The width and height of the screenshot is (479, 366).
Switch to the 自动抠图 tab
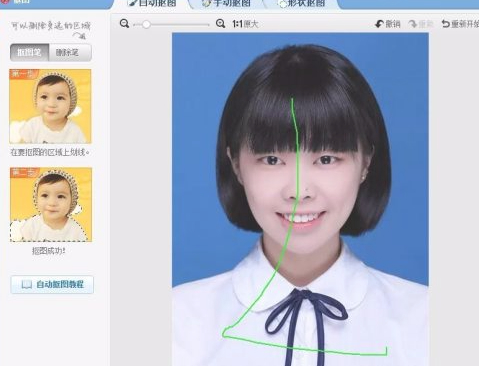pyautogui.click(x=152, y=4)
